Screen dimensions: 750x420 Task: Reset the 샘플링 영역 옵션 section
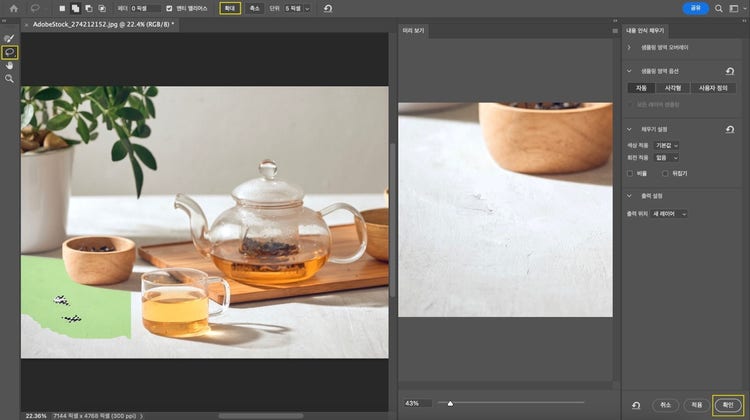730,71
